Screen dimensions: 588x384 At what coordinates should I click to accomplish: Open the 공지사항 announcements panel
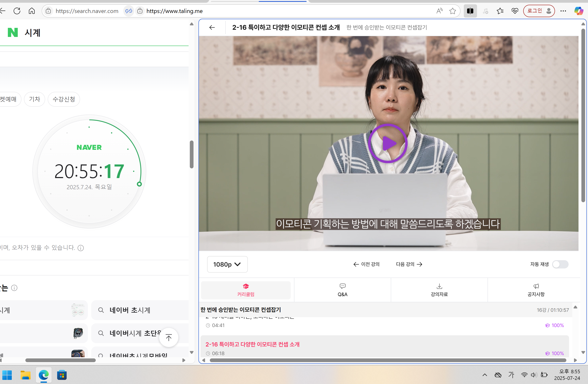coord(536,290)
